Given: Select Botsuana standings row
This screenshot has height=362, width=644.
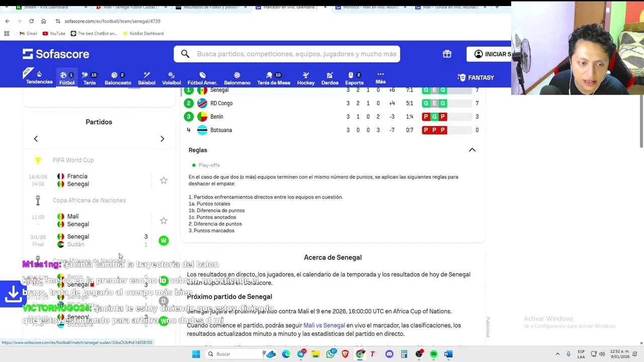Looking at the screenshot, I should tap(332, 130).
